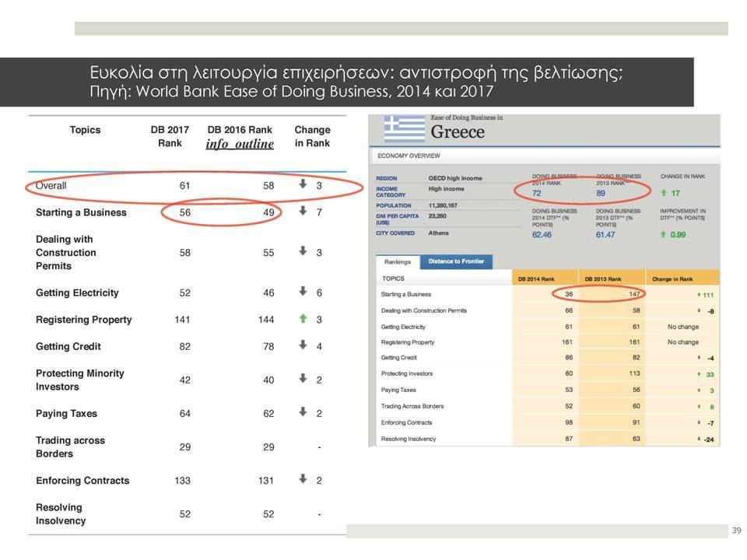Click the Starting a Business 2014 rank 36
This screenshot has height=560, width=747.
click(569, 294)
